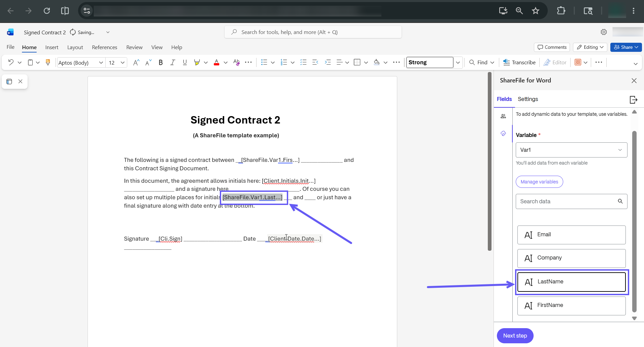
Task: Click the decrease indent icon
Action: click(x=315, y=62)
